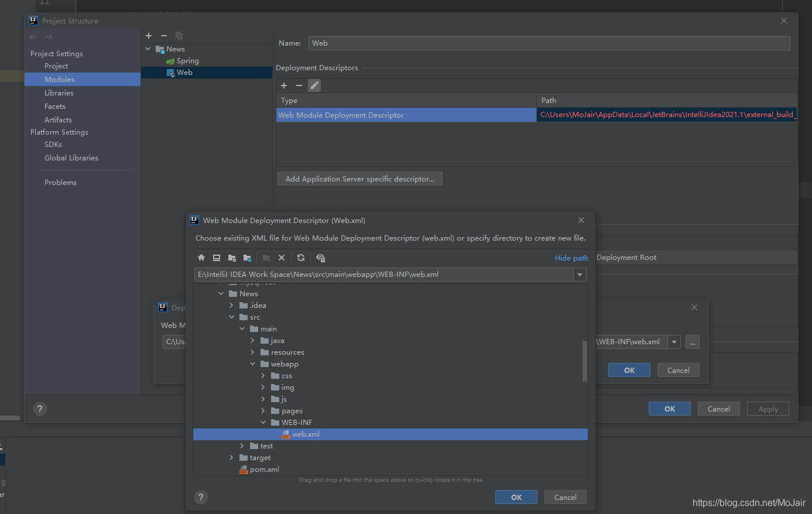The image size is (812, 514).
Task: Expand the pages folder
Action: coord(263,411)
